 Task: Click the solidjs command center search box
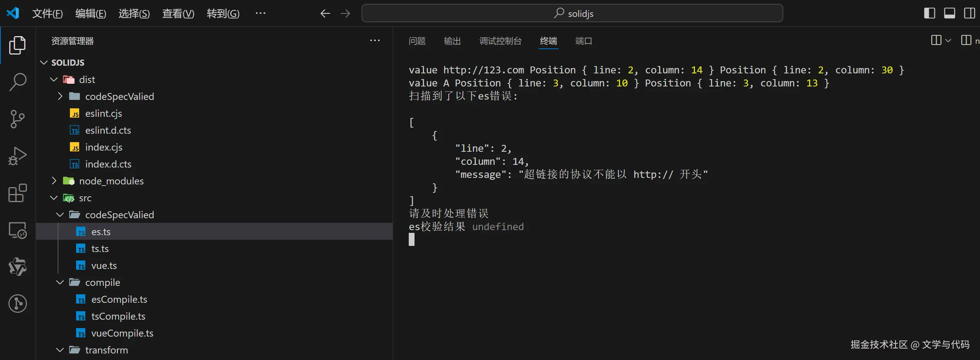572,13
